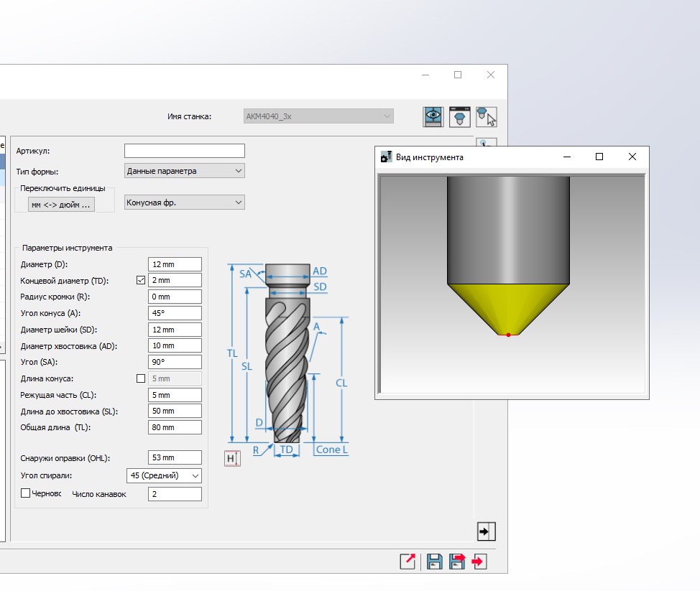Click the Число канавок value field
700x591 pixels.
click(x=175, y=494)
